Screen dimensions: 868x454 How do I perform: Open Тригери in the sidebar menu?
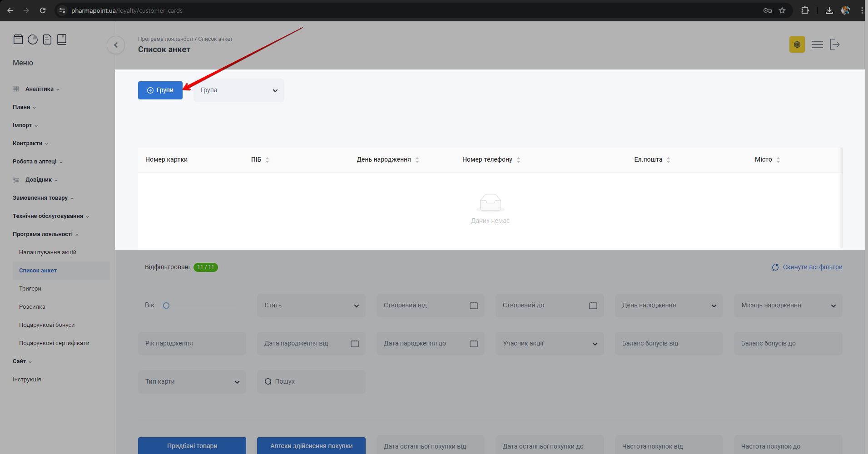click(30, 289)
